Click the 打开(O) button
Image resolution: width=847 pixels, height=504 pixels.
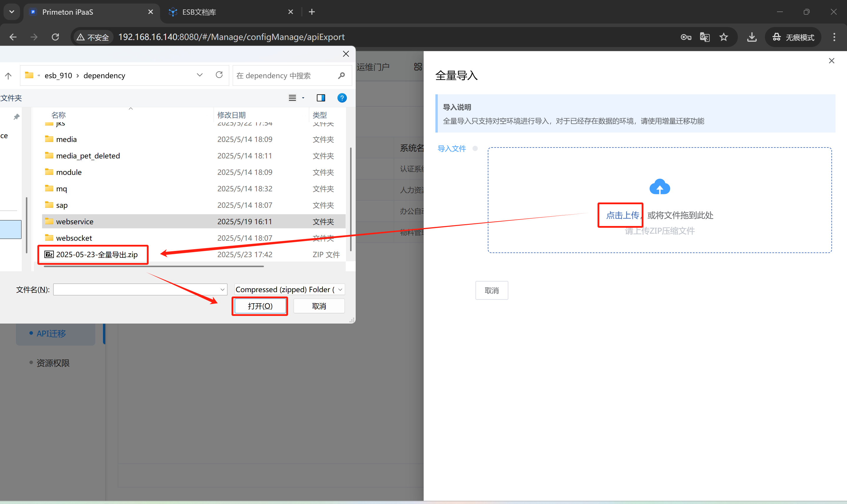260,306
